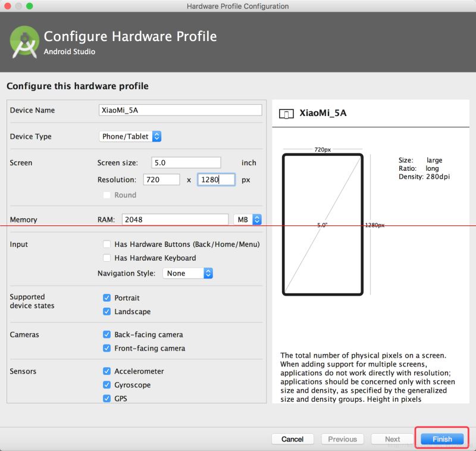Image resolution: width=476 pixels, height=451 pixels.
Task: Toggle Front-facing camera checkbox
Action: (107, 348)
